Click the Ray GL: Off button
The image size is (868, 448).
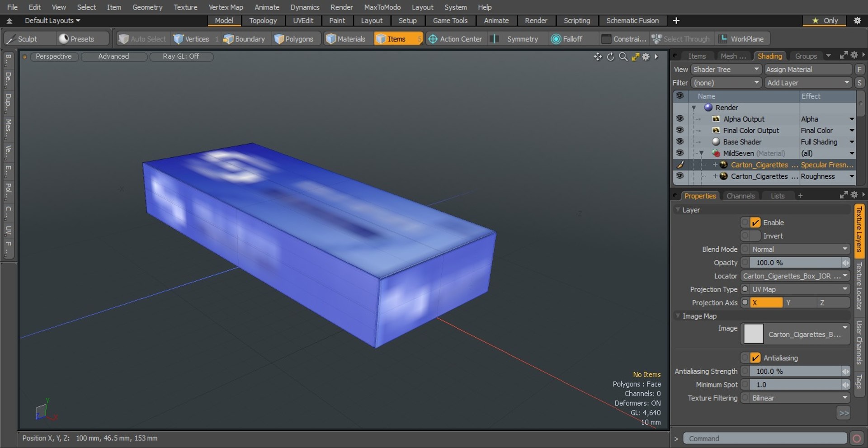click(x=181, y=57)
